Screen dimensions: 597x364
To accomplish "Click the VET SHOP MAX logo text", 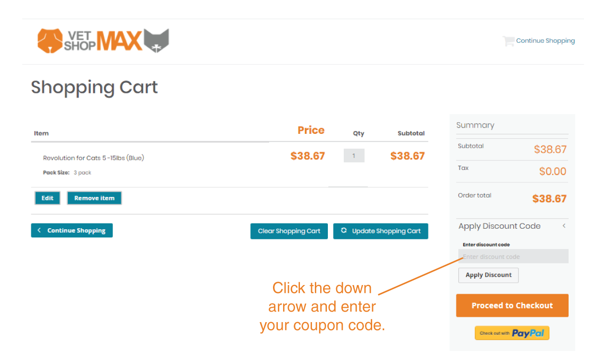I will click(x=103, y=41).
